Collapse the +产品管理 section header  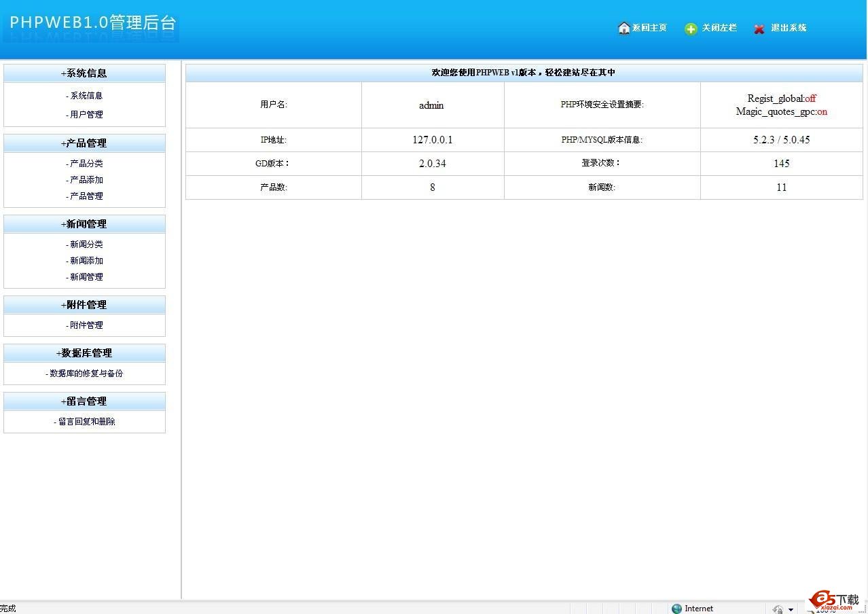(84, 143)
